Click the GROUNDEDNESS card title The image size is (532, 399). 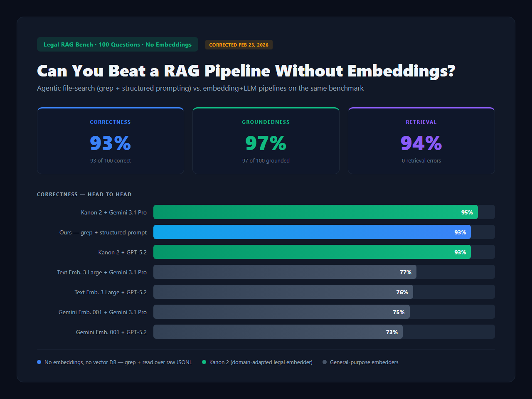pyautogui.click(x=266, y=122)
